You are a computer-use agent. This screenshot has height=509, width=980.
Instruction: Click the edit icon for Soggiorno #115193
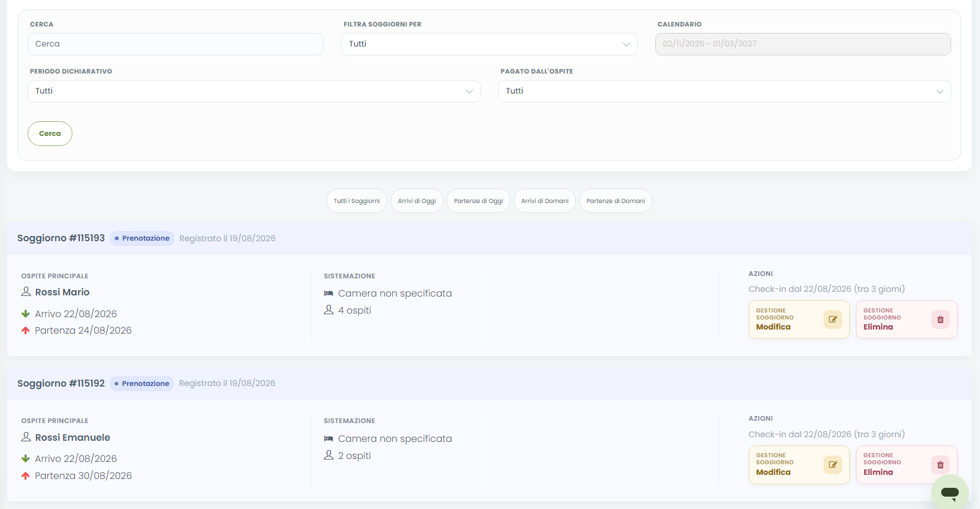point(832,320)
